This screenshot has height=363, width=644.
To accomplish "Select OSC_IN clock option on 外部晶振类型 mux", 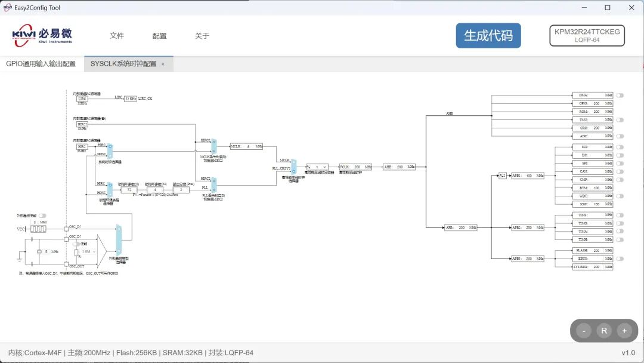I will (x=119, y=229).
